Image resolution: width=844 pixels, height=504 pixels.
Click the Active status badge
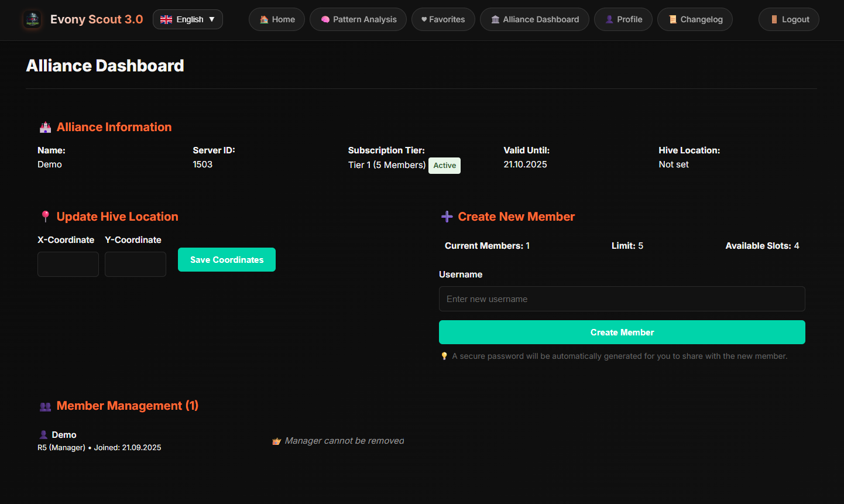coord(444,165)
